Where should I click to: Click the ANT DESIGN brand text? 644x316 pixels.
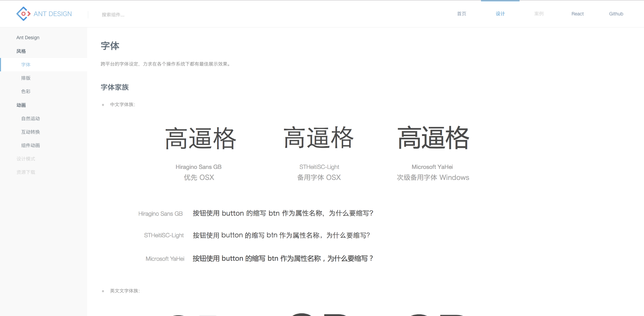[53, 14]
